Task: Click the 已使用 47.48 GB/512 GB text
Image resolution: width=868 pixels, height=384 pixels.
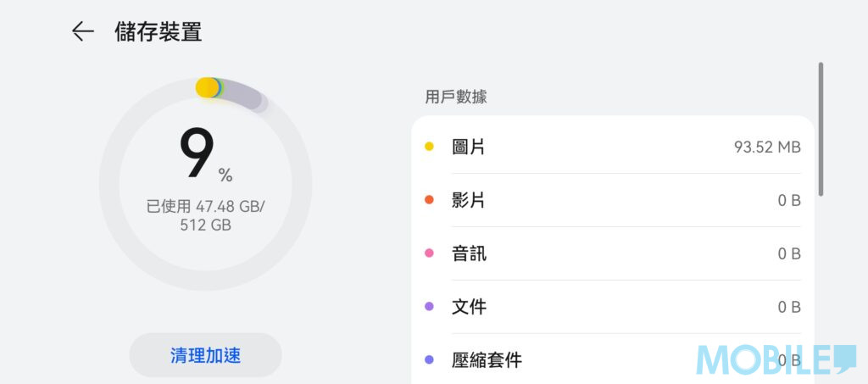Action: 205,215
